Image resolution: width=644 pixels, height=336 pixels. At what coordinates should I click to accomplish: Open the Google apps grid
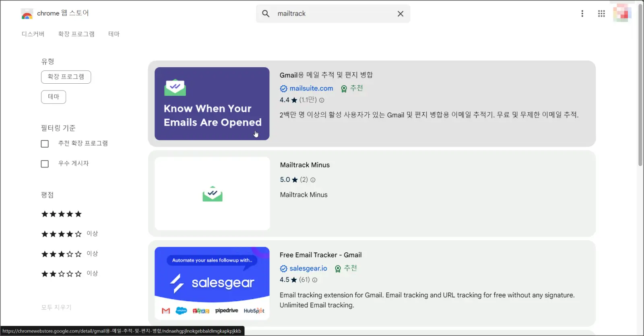click(x=601, y=14)
